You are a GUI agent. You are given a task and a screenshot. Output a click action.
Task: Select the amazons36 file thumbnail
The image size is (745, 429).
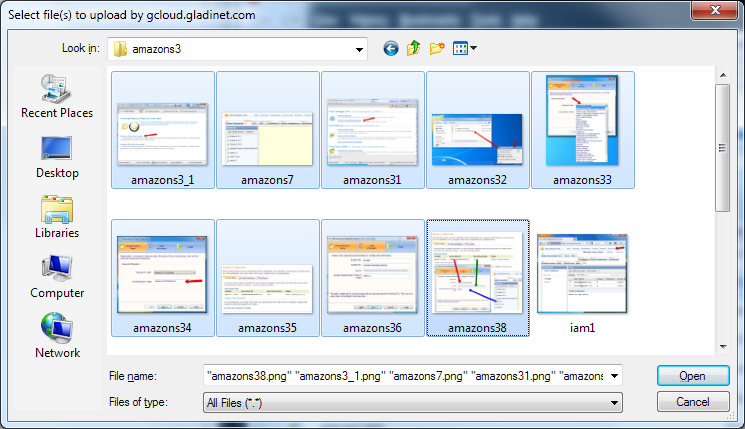372,278
